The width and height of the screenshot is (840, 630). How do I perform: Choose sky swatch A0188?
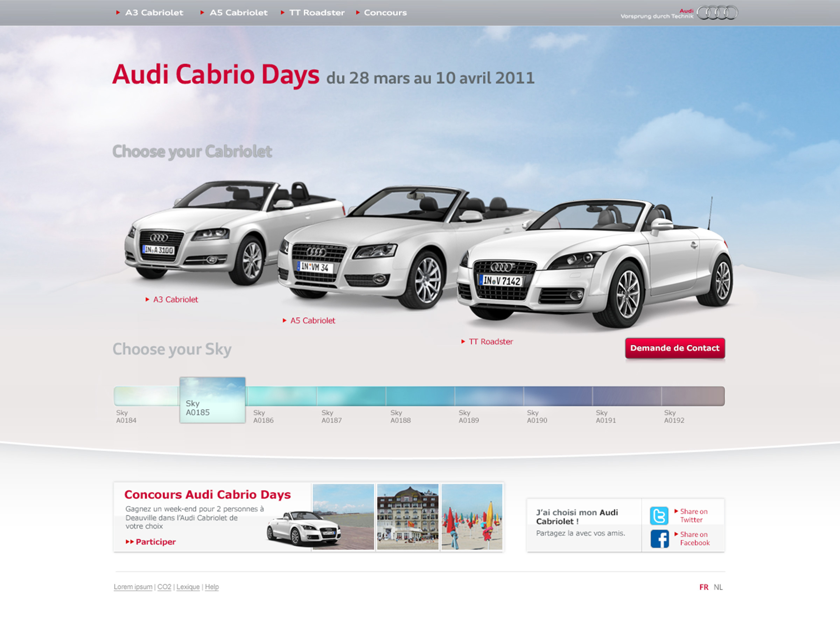point(420,396)
